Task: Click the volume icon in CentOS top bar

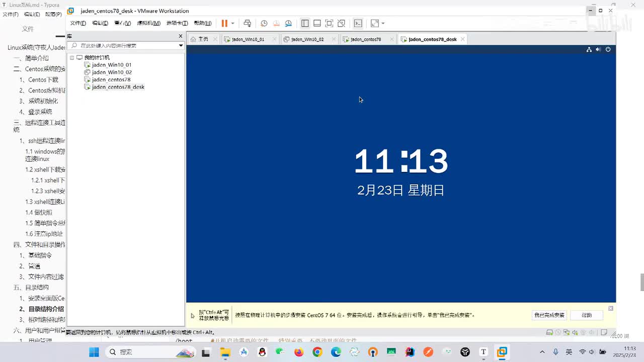Action: (x=598, y=49)
